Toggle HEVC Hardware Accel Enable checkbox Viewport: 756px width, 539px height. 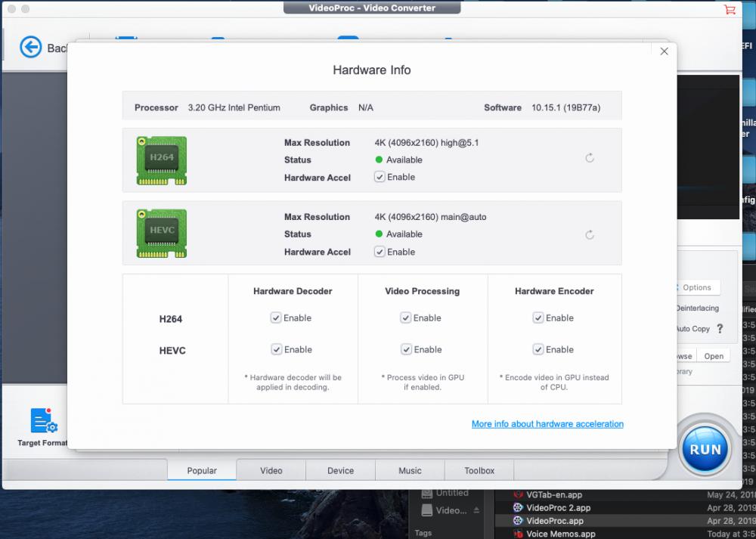(380, 252)
